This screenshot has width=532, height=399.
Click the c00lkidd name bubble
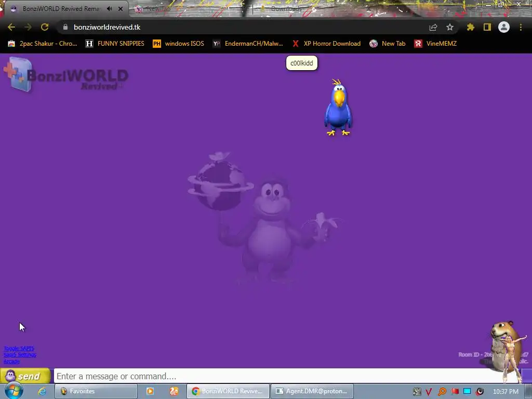pyautogui.click(x=302, y=63)
